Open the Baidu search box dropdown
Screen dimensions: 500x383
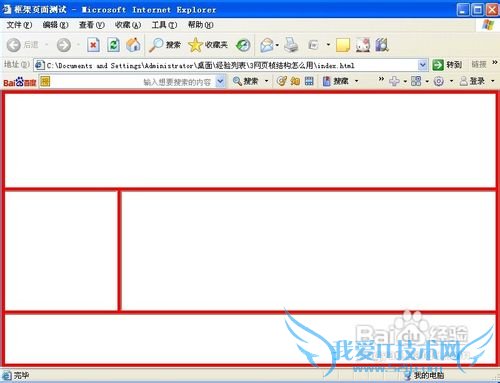click(220, 81)
